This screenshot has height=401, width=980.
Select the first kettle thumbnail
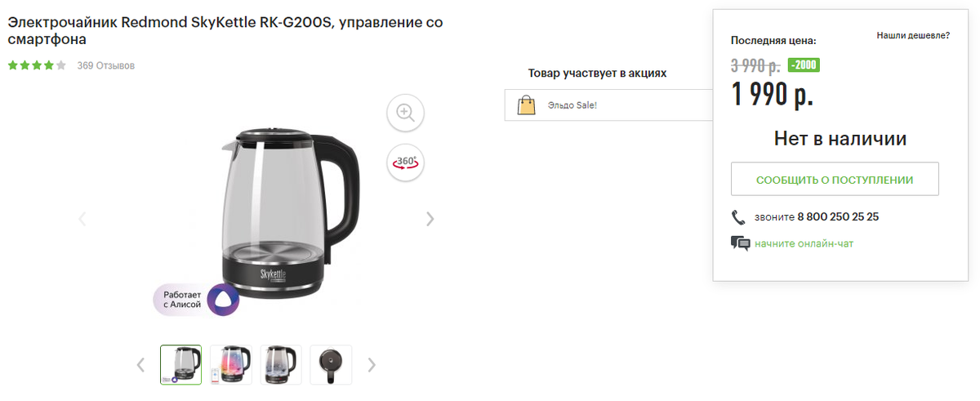click(180, 364)
